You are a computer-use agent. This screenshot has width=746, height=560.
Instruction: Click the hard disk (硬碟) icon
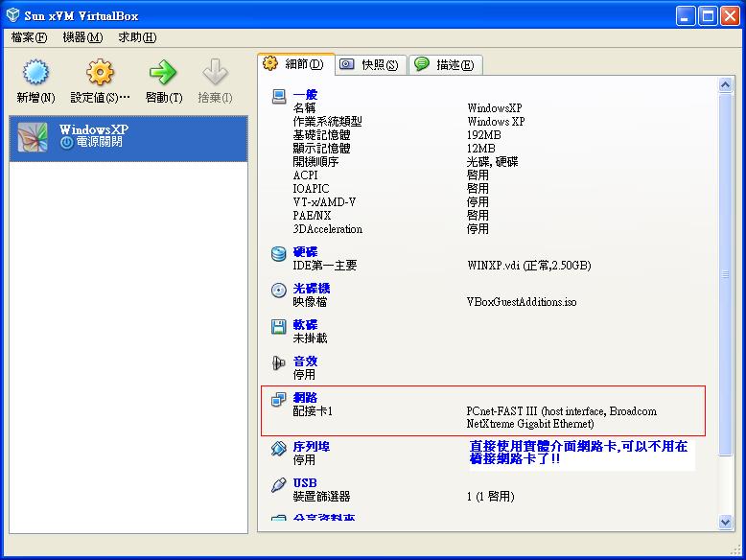click(279, 253)
